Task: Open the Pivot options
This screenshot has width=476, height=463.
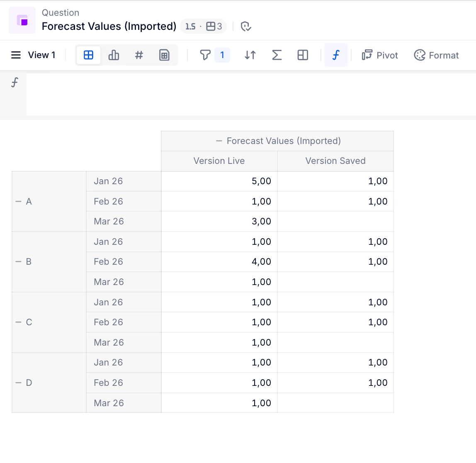Action: [380, 55]
